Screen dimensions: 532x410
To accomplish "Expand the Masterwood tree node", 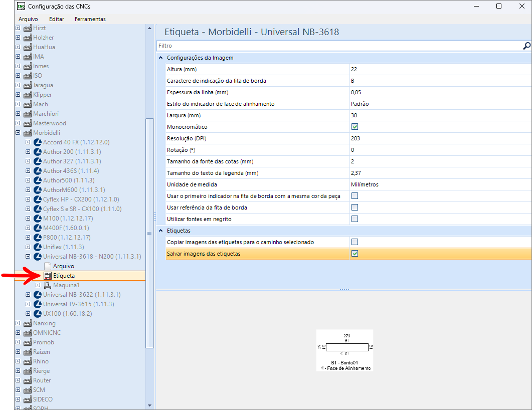I will click(x=18, y=123).
